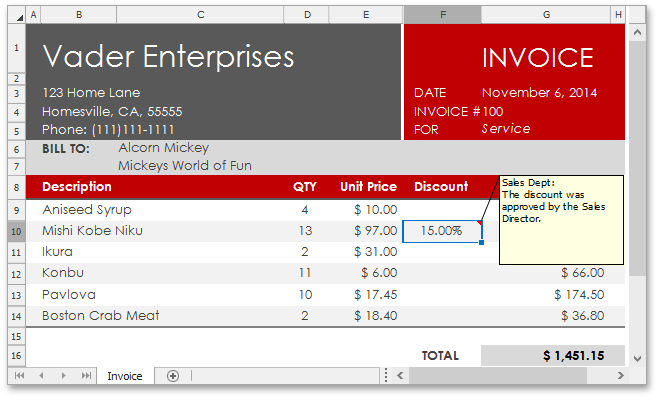Select column F header
This screenshot has height=400, width=660.
point(442,15)
